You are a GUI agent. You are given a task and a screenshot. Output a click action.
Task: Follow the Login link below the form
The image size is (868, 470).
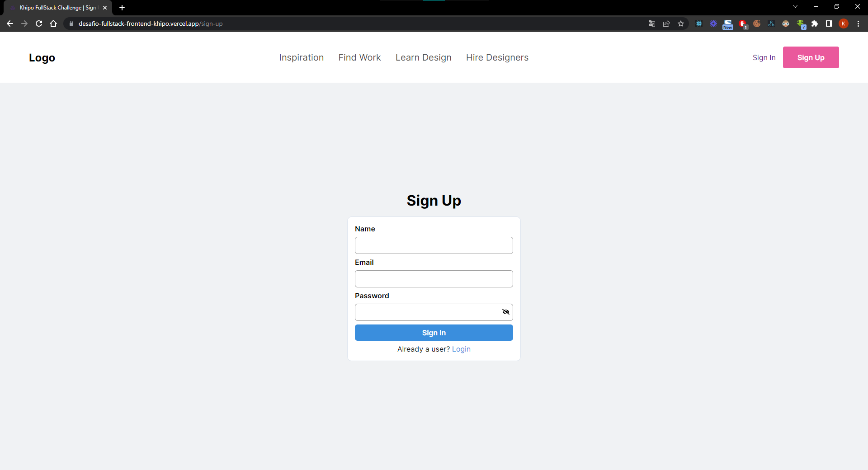[x=461, y=349]
